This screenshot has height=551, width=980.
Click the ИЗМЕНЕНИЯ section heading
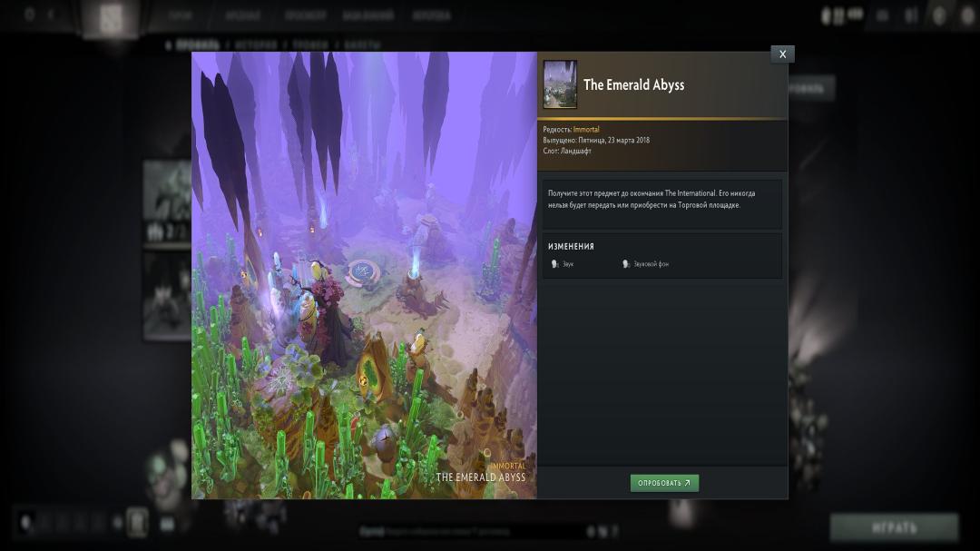tap(571, 246)
